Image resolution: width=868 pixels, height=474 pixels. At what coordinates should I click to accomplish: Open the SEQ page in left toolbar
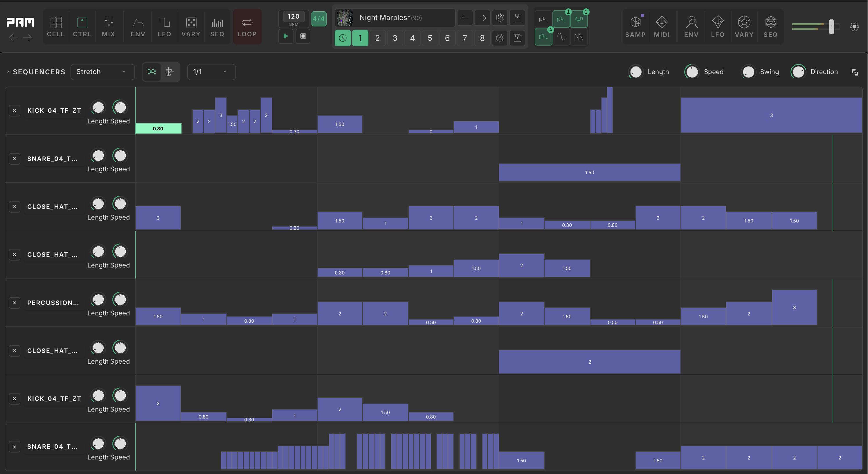(217, 27)
